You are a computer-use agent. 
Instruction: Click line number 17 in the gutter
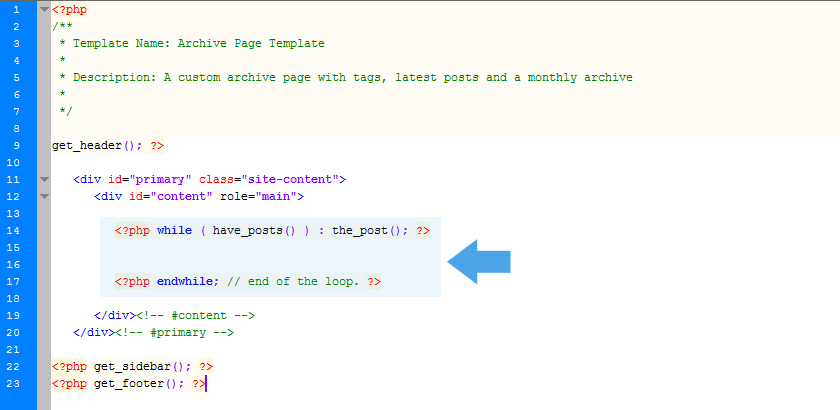(13, 281)
